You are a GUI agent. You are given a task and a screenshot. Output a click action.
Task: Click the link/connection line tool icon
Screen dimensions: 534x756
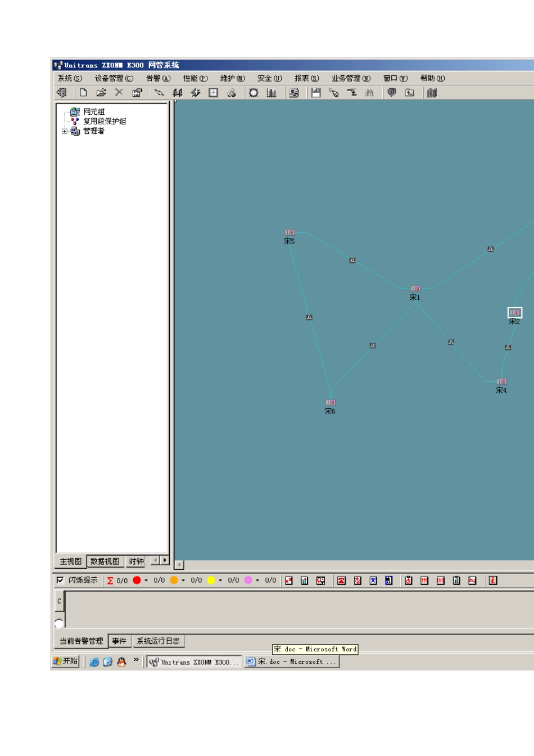point(160,93)
